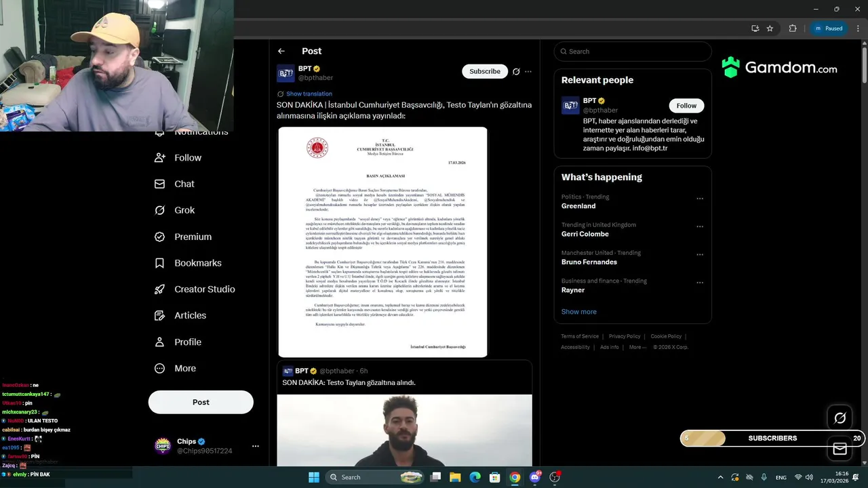The image size is (868, 488).
Task: Follow BPT in Relevant people
Action: coord(686,106)
